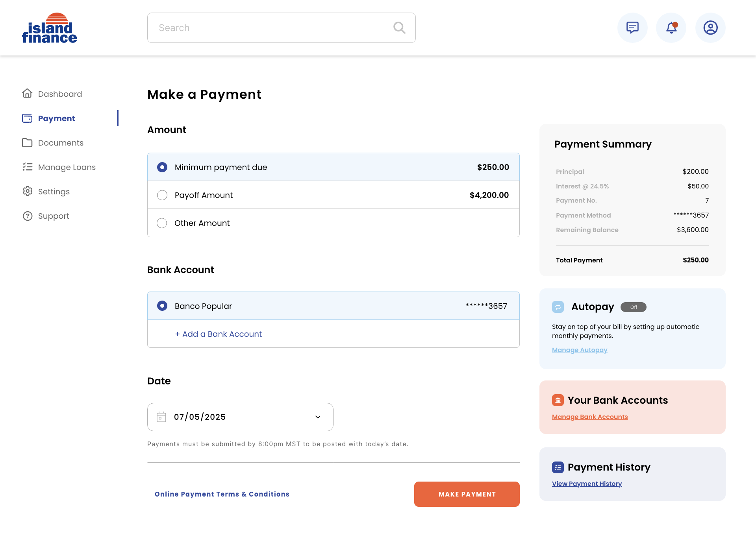The width and height of the screenshot is (756, 552).
Task: Open Manage Loans in the sidebar
Action: tap(67, 167)
